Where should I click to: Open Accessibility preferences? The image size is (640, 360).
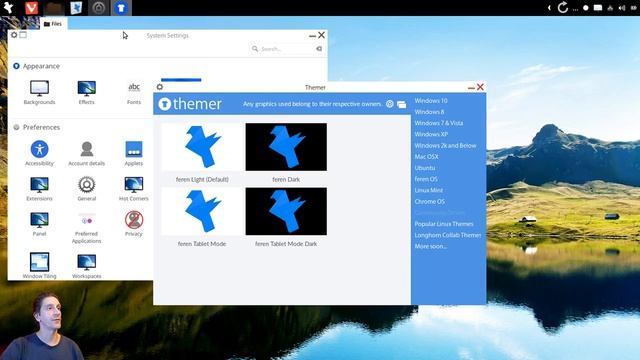click(39, 153)
